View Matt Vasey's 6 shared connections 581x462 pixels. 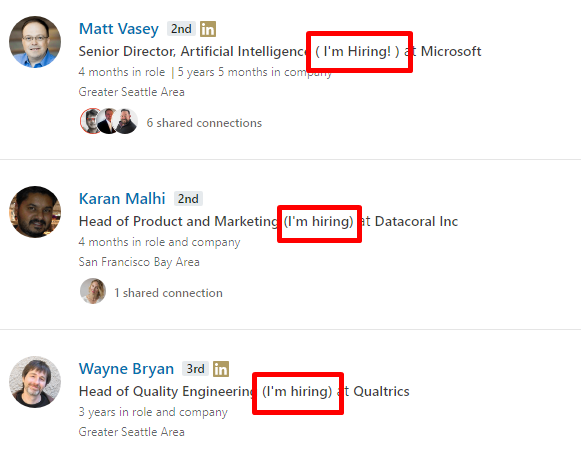[x=204, y=123]
